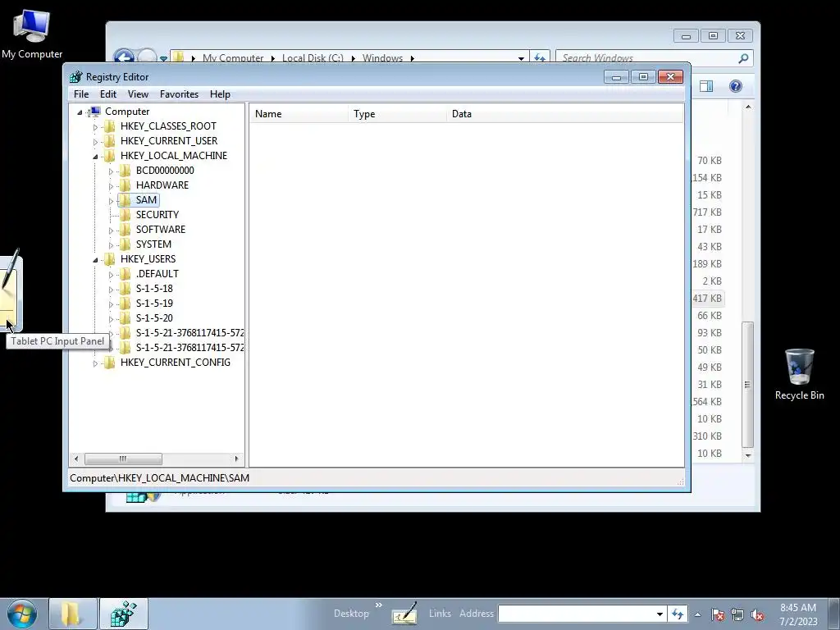840x630 pixels.
Task: Click the taskbar Address input field
Action: (576, 614)
